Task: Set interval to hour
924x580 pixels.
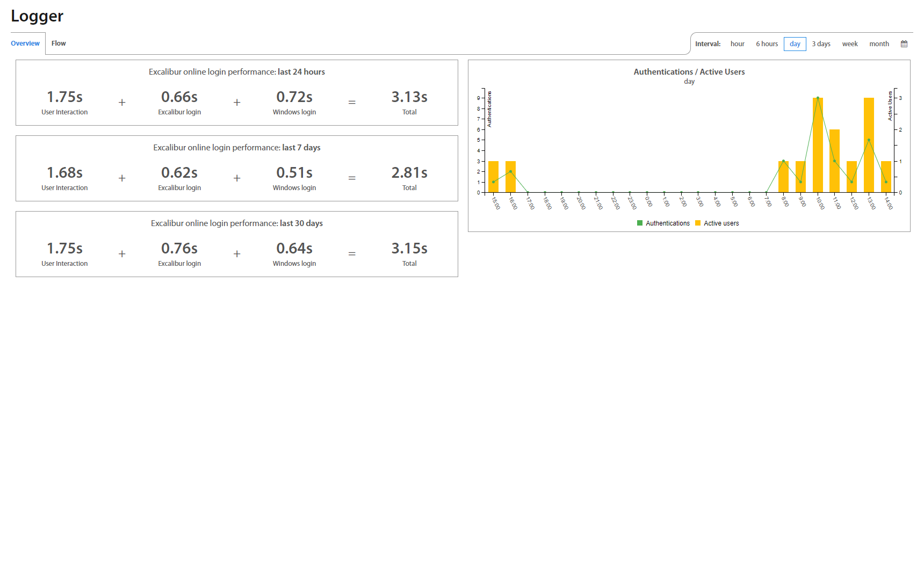Action: pyautogui.click(x=737, y=44)
